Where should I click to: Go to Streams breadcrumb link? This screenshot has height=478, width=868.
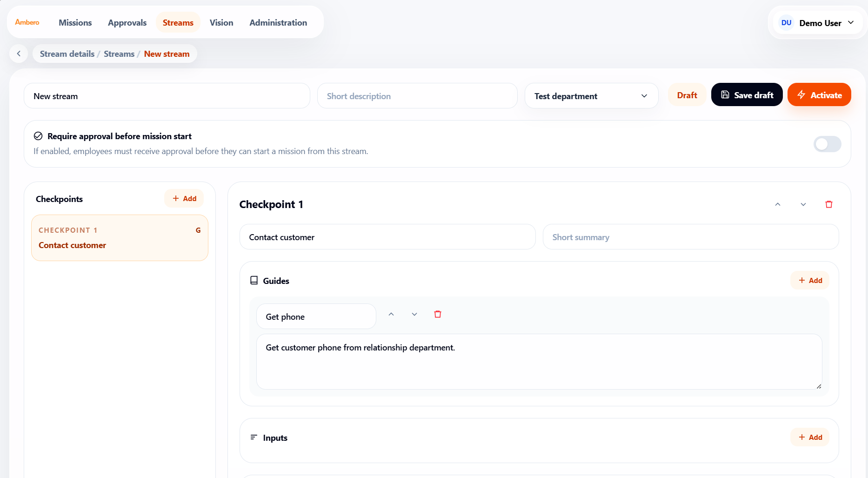tap(119, 54)
